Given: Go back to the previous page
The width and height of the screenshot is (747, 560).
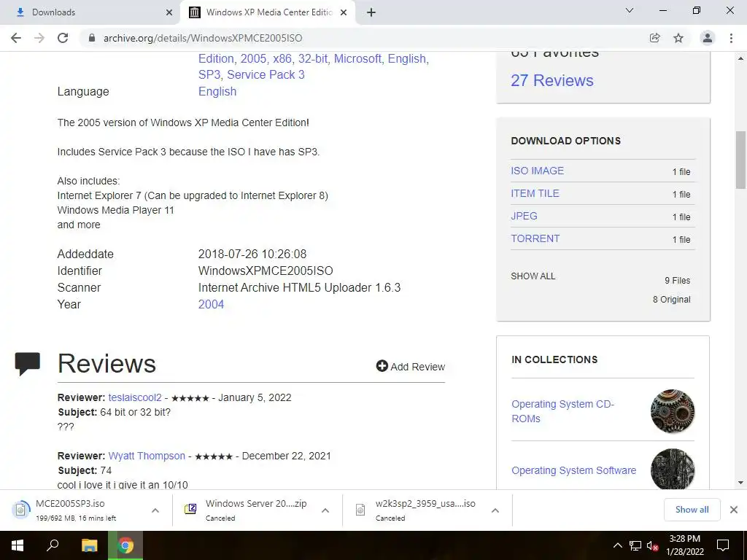Looking at the screenshot, I should pos(16,38).
